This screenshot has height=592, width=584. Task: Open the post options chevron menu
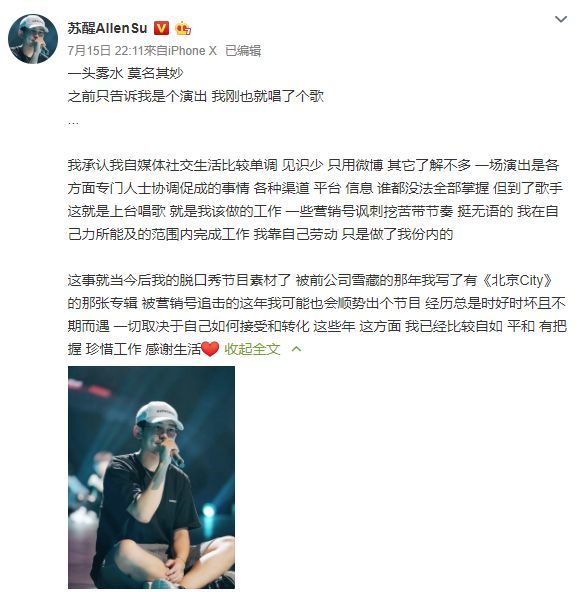[x=561, y=19]
